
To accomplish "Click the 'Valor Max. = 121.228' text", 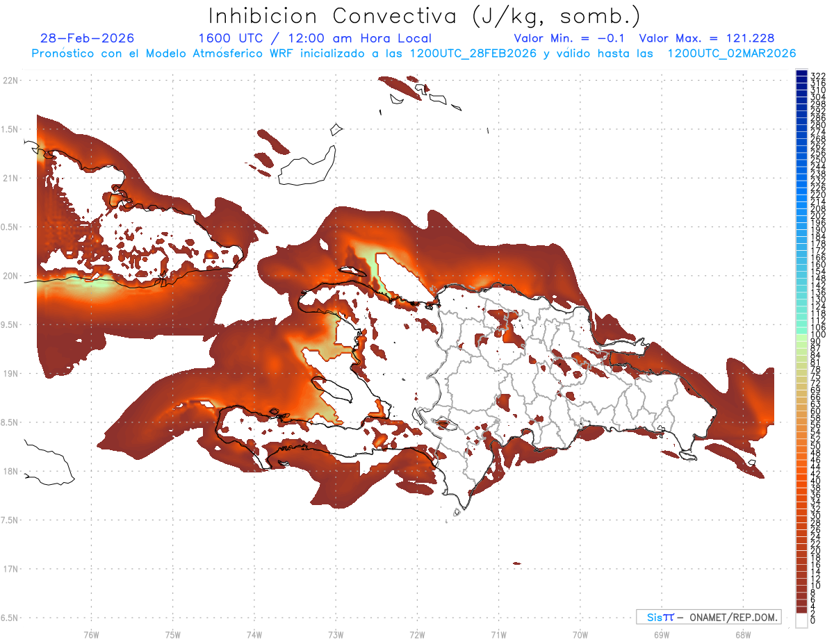I will (x=707, y=38).
